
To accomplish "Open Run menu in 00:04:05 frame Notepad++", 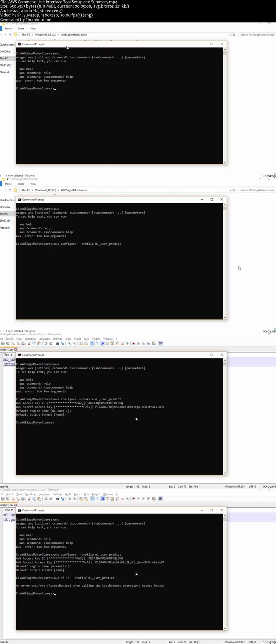I will pos(86,494).
